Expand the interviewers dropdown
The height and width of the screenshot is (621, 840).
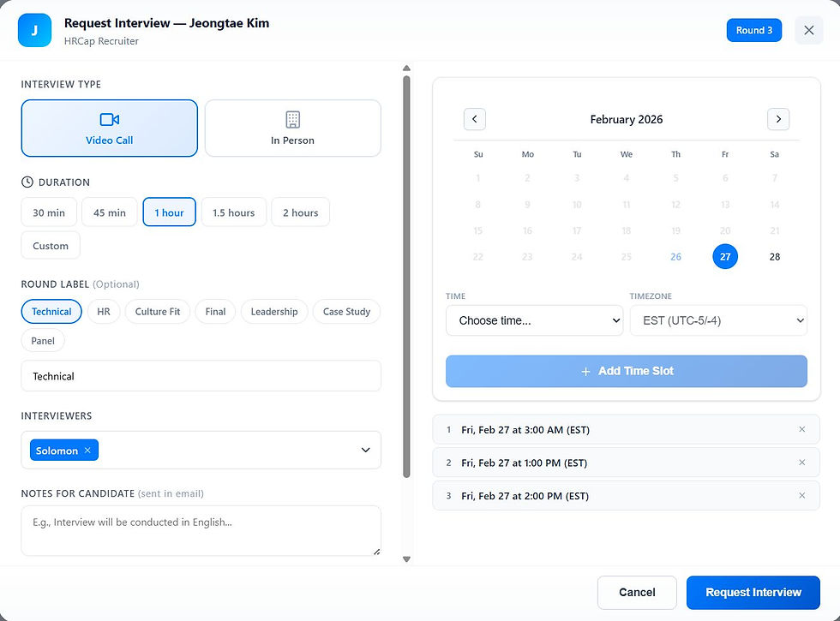pos(367,450)
